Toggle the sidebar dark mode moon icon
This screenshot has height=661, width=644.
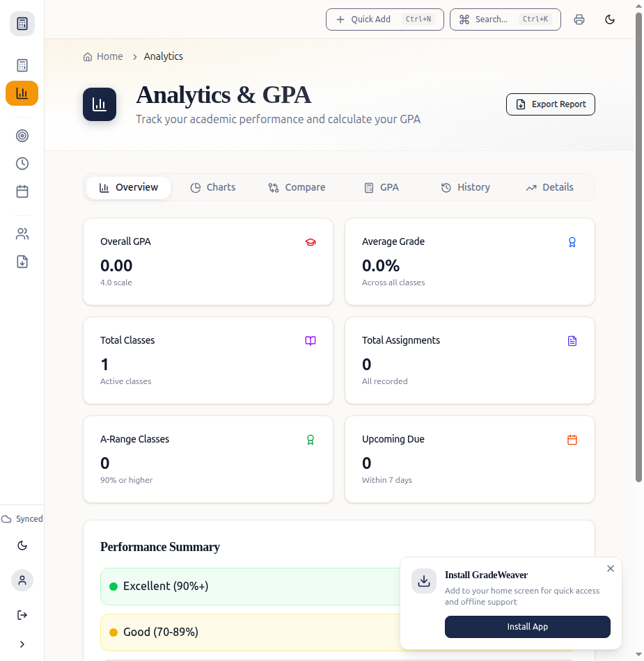click(x=22, y=545)
